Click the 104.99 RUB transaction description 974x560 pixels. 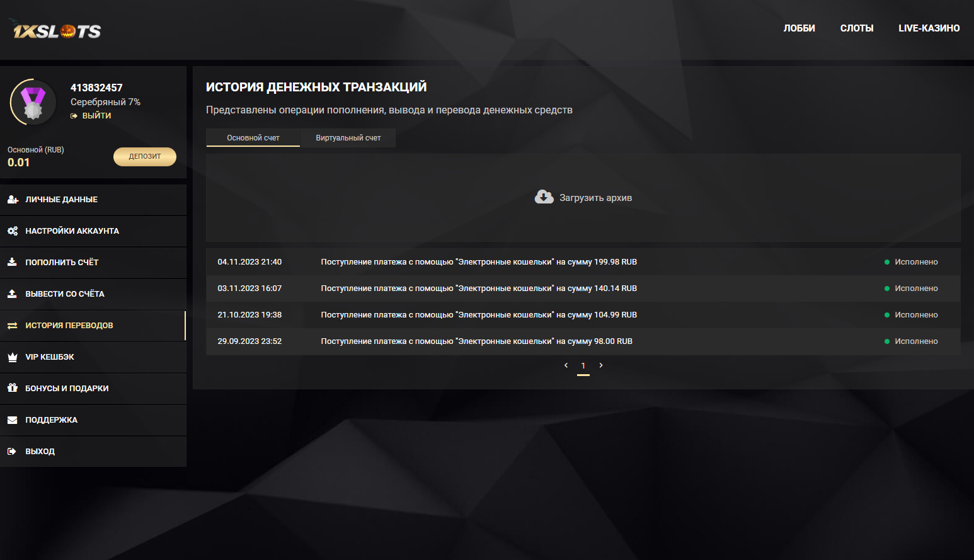point(479,315)
